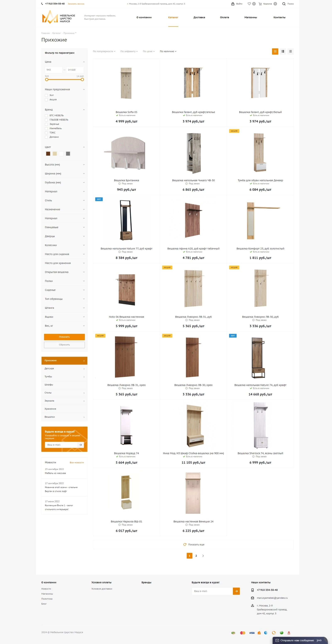This screenshot has width=332, height=644.
Task: Open Вешалка Британика product thumbnail
Action: click(x=126, y=153)
